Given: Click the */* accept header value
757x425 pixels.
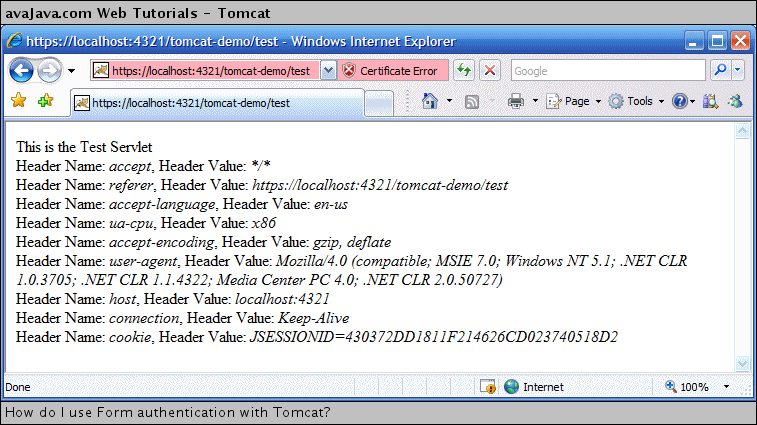Looking at the screenshot, I should (261, 166).
